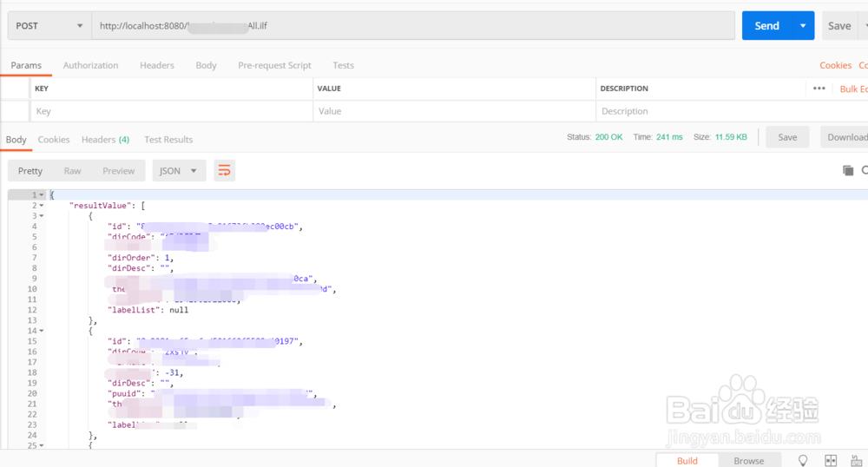
Task: Switch response view to Raw
Action: pos(72,171)
